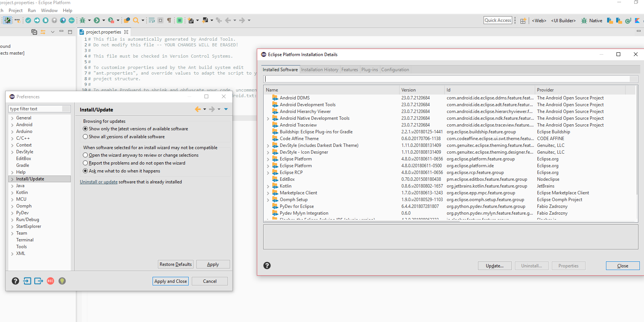The image size is (644, 322).
Task: Expand the Run/Debug preferences node
Action: pos(12,220)
